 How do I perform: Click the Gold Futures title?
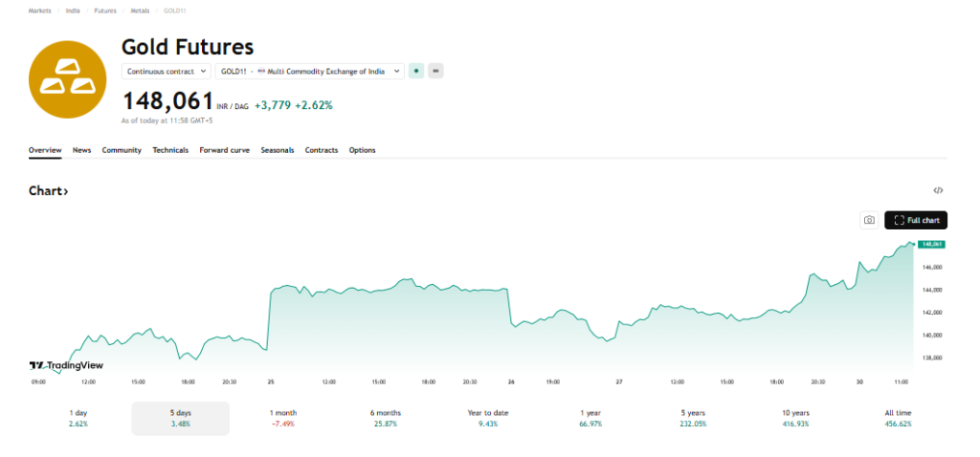click(188, 47)
